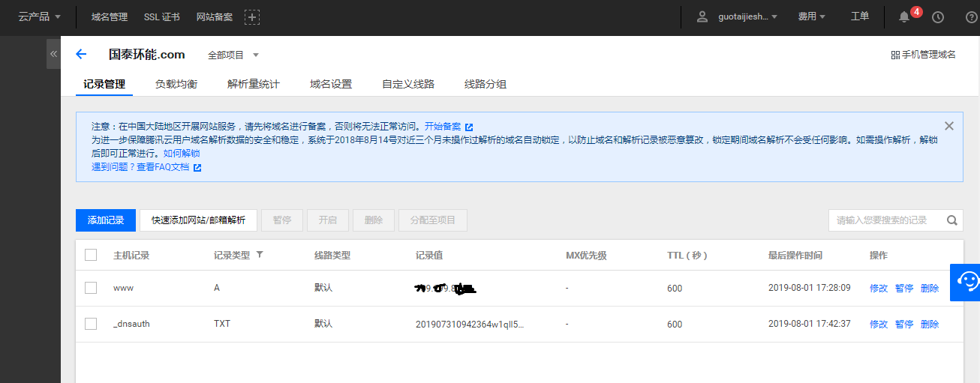Click the search magnifier icon
Image resolution: width=980 pixels, height=383 pixels.
[x=951, y=220]
